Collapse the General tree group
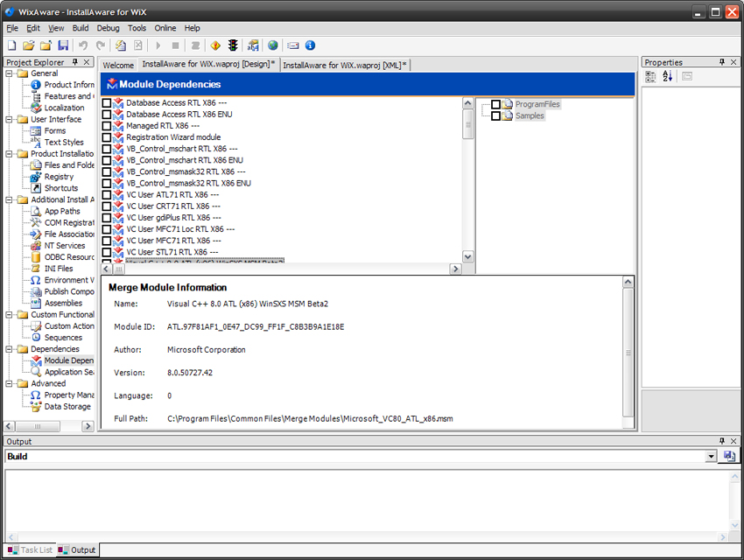Image resolution: width=744 pixels, height=560 pixels. (9, 73)
